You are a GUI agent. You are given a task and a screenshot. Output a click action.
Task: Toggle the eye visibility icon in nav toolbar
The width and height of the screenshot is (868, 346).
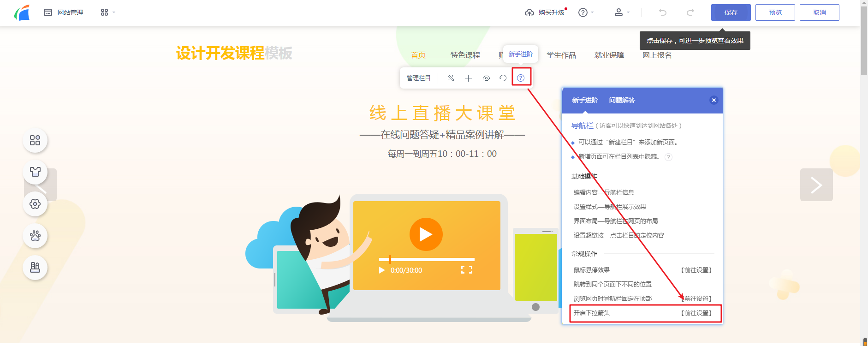486,78
